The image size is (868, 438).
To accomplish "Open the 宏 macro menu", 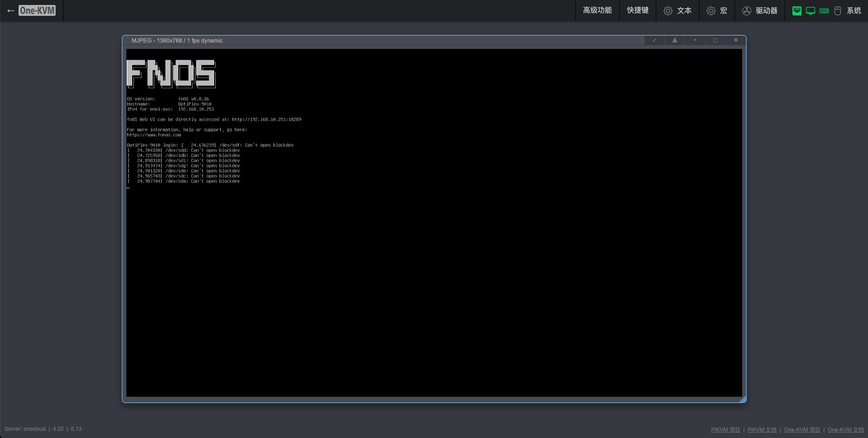I will 717,10.
